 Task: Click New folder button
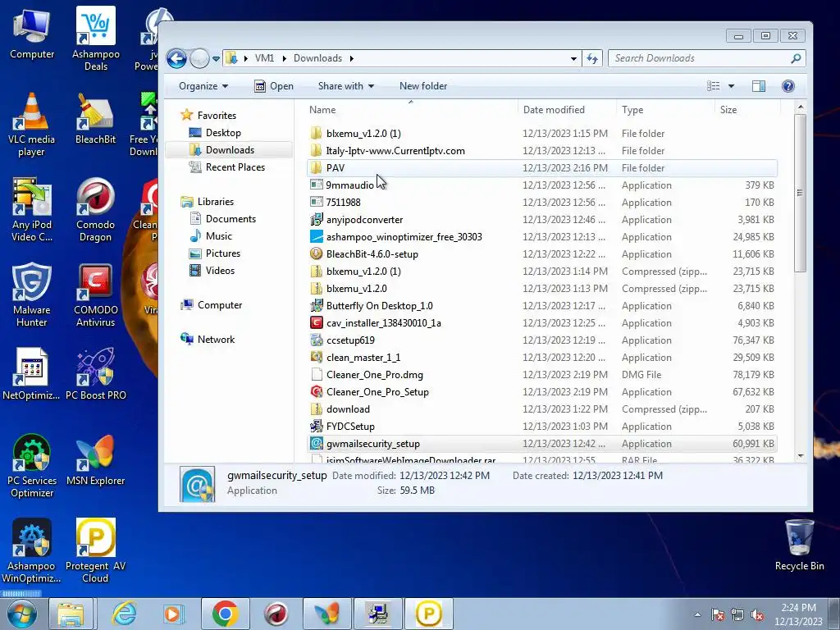click(423, 86)
